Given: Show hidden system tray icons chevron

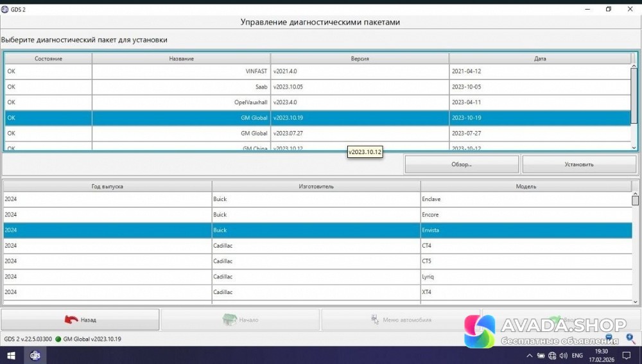Looking at the screenshot, I should click(529, 355).
